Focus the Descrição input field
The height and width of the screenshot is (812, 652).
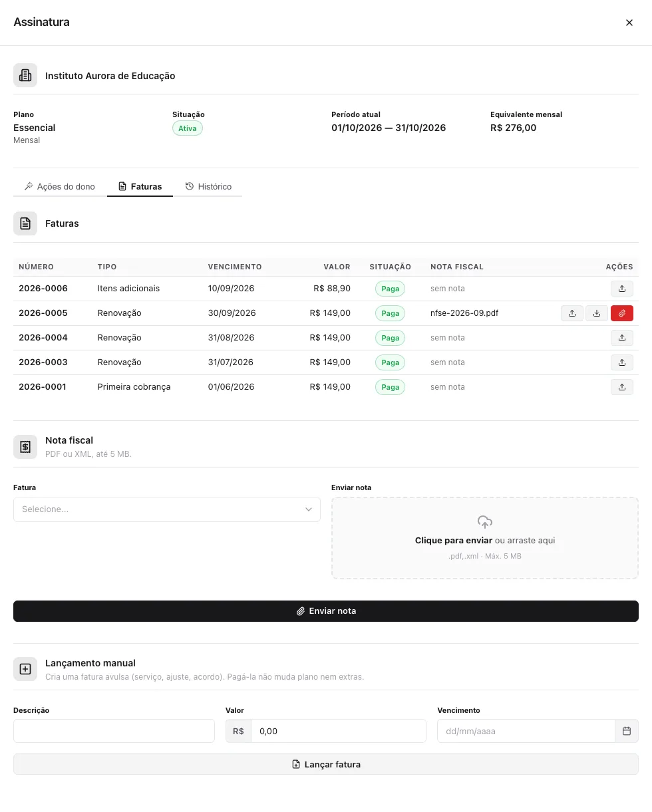pos(114,731)
